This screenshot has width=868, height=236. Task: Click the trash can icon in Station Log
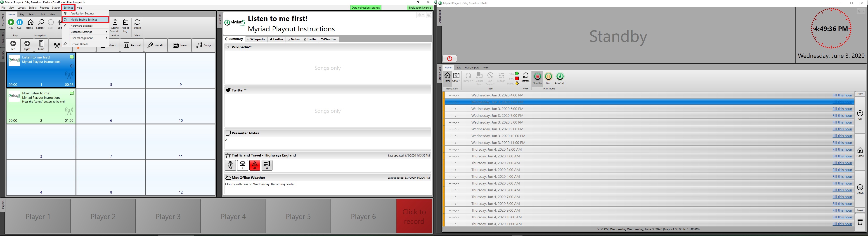tap(860, 222)
